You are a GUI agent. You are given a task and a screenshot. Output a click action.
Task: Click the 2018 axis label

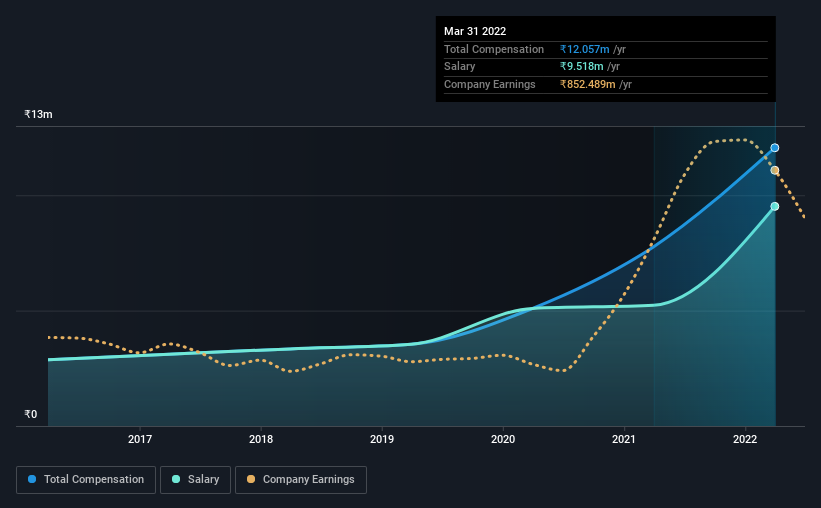click(261, 439)
